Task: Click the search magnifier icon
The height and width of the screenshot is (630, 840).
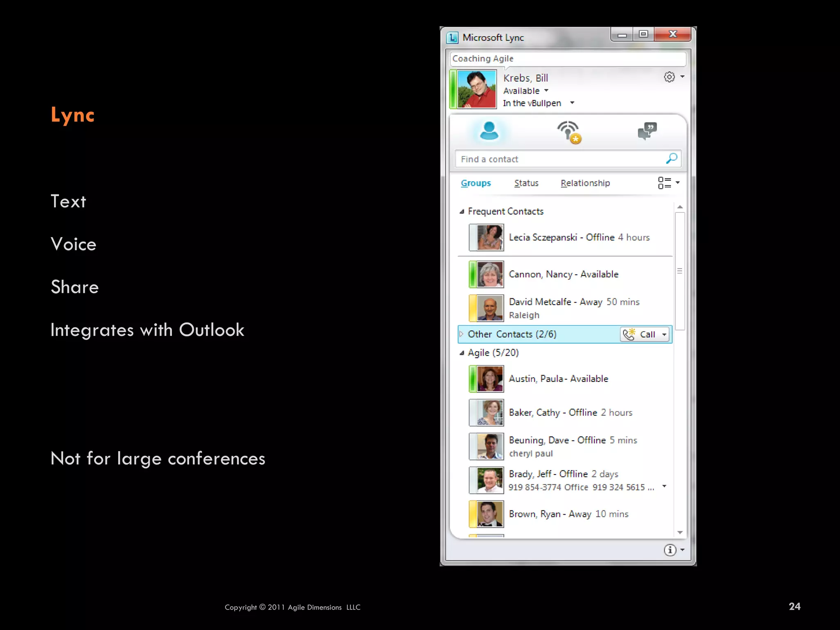Action: click(671, 159)
